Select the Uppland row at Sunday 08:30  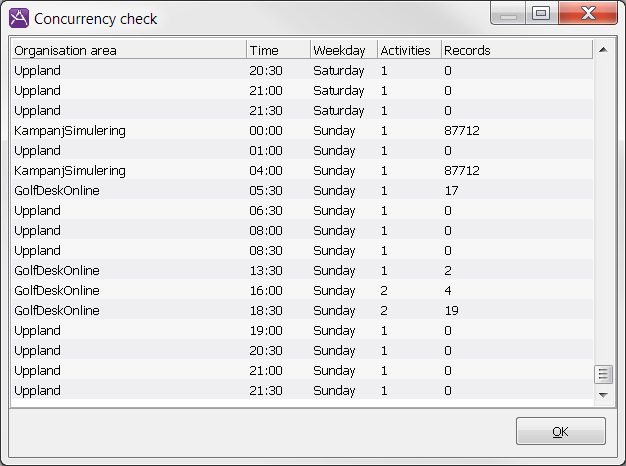[x=302, y=250]
